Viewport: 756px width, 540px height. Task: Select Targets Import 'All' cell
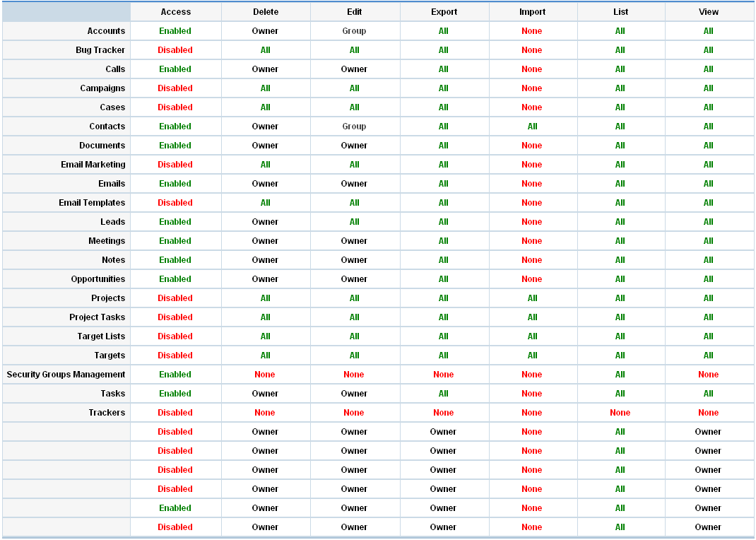pos(532,356)
